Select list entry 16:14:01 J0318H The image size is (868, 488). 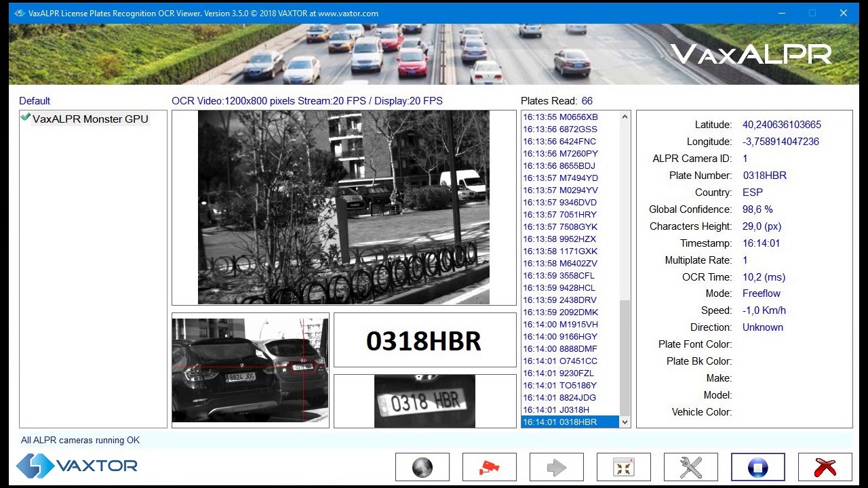(x=570, y=409)
